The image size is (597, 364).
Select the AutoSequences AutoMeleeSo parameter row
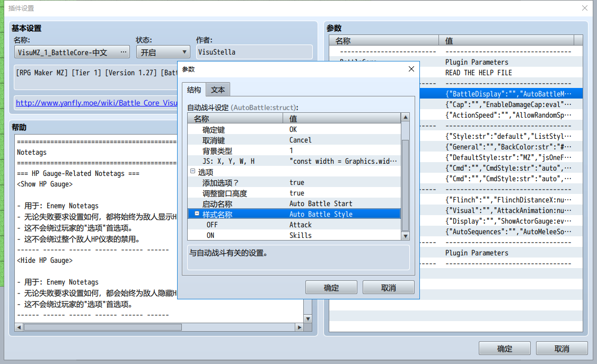click(501, 232)
